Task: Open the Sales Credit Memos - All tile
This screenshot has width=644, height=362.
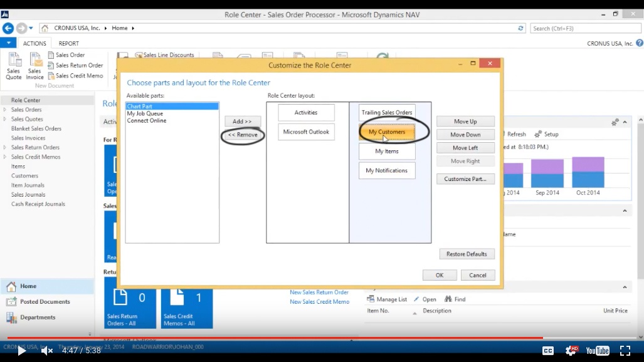Action: 187,308
